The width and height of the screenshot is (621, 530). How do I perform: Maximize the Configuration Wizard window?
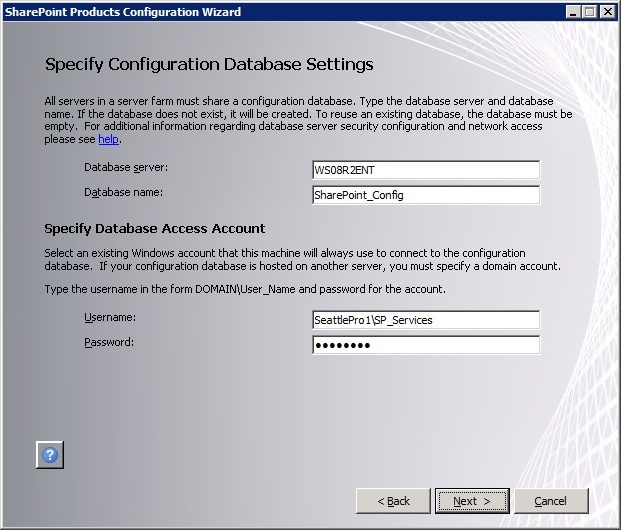tap(589, 11)
